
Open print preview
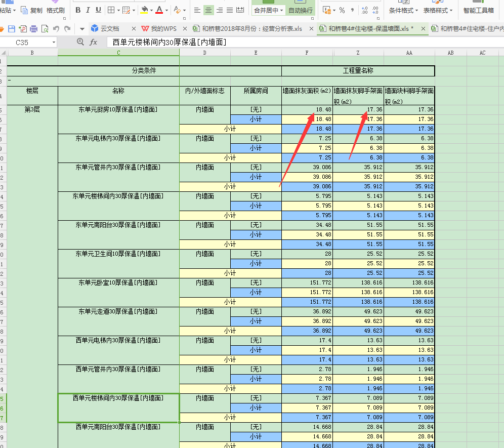[x=45, y=29]
